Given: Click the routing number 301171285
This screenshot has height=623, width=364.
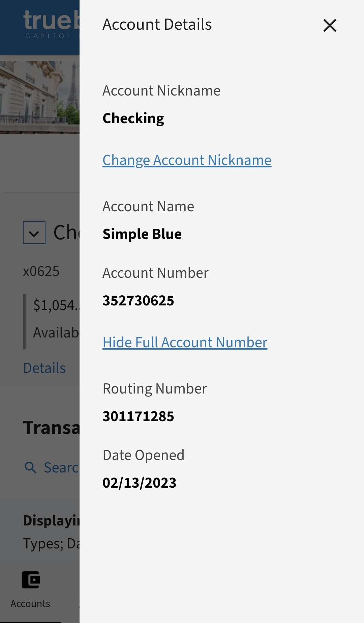Looking at the screenshot, I should [138, 416].
